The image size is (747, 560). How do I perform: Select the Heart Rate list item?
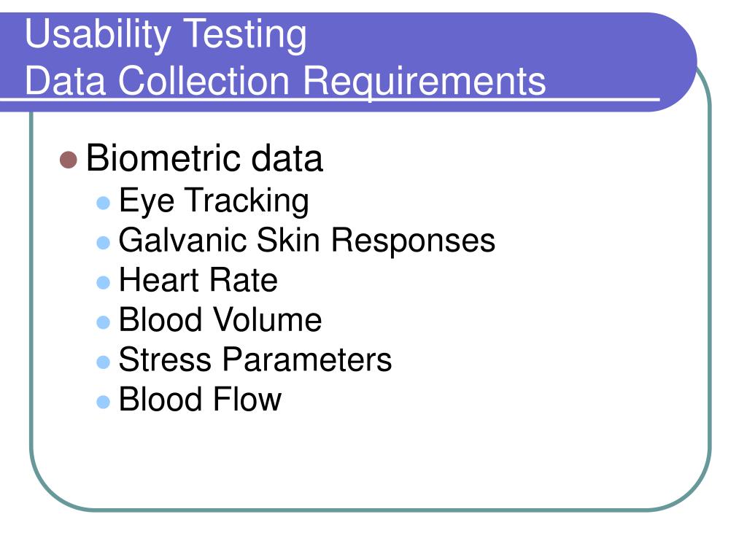[198, 280]
